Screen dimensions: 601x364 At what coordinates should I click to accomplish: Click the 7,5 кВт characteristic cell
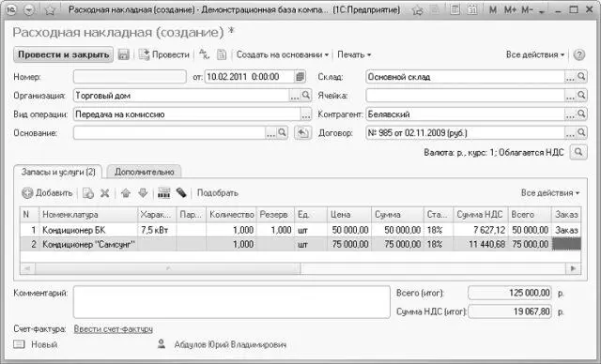157,230
